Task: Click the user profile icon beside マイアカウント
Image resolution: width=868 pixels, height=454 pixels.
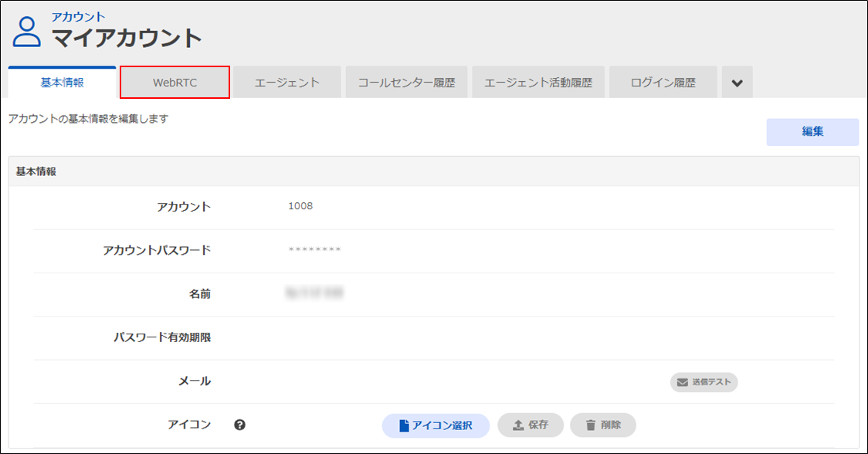Action: coord(27,32)
